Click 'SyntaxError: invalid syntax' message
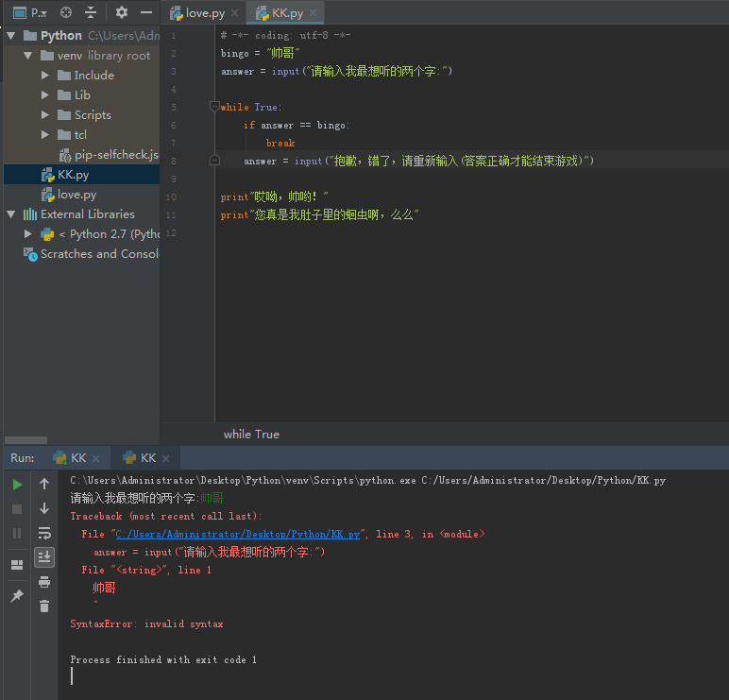The height and width of the screenshot is (700, 729). pos(146,624)
